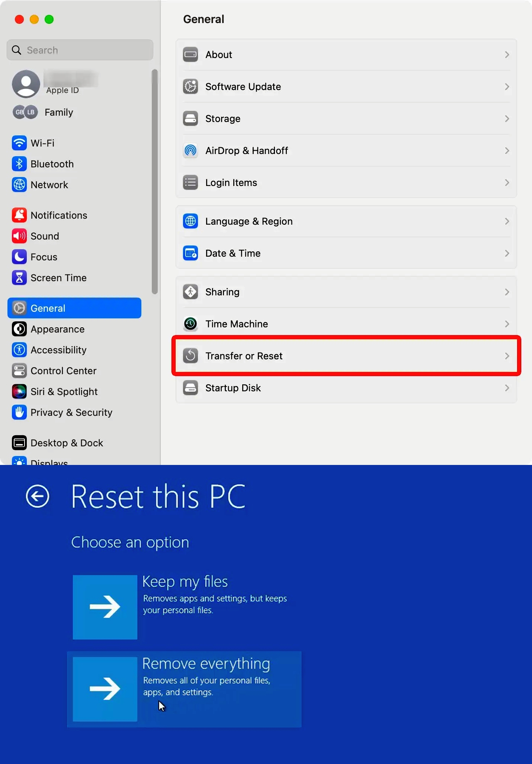Expand the Storage row chevron
The image size is (532, 764).
click(x=507, y=119)
